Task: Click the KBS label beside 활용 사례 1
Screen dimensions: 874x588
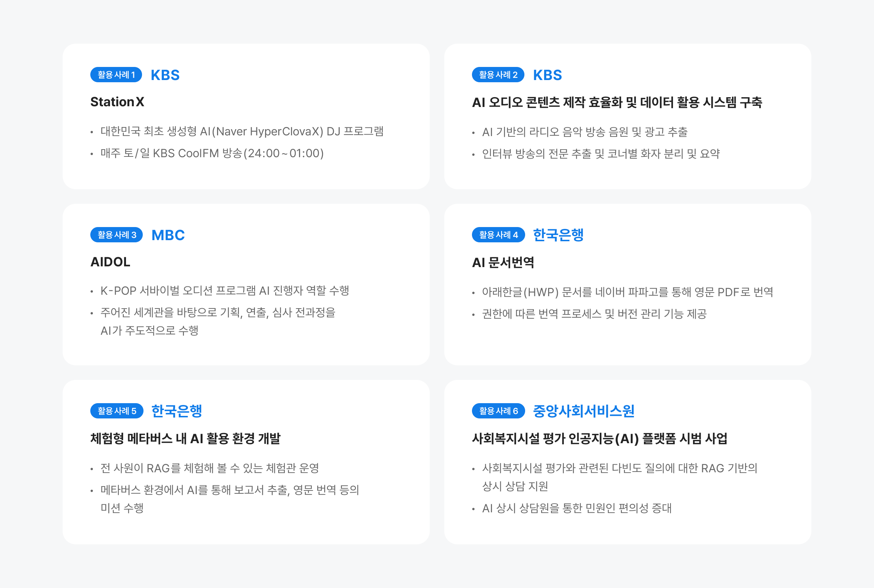Action: click(x=165, y=75)
